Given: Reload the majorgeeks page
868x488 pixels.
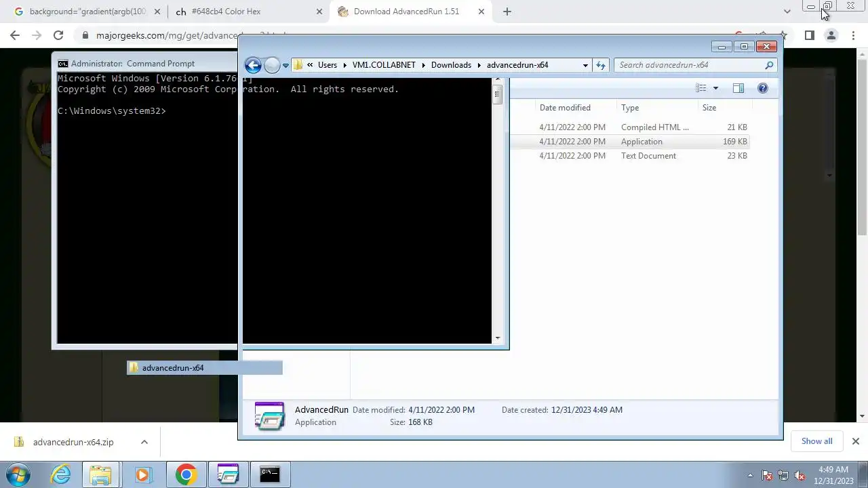Looking at the screenshot, I should [x=58, y=35].
